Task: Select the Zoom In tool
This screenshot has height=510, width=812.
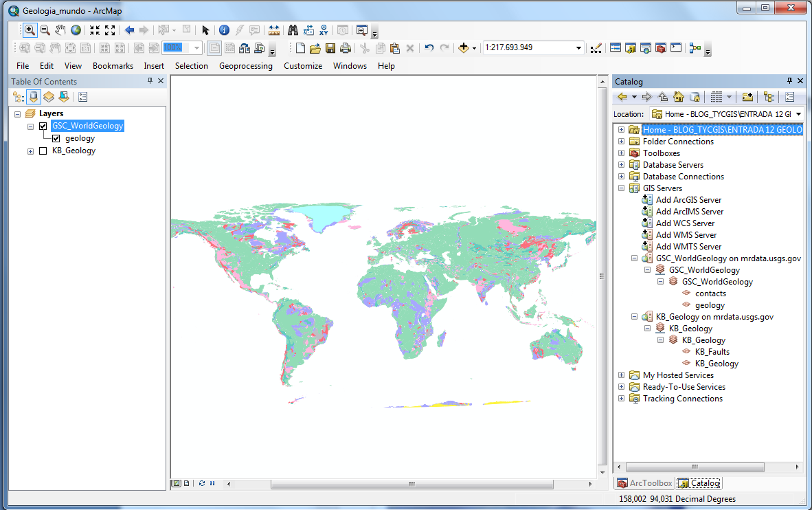Action: coord(30,30)
